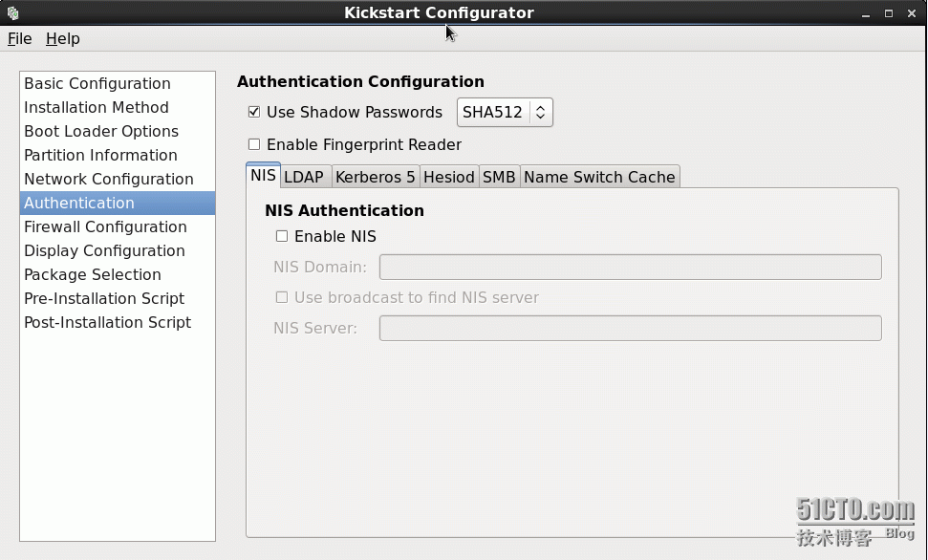Maximize the Kickstart Configurator window
The height and width of the screenshot is (560, 928).
889,13
